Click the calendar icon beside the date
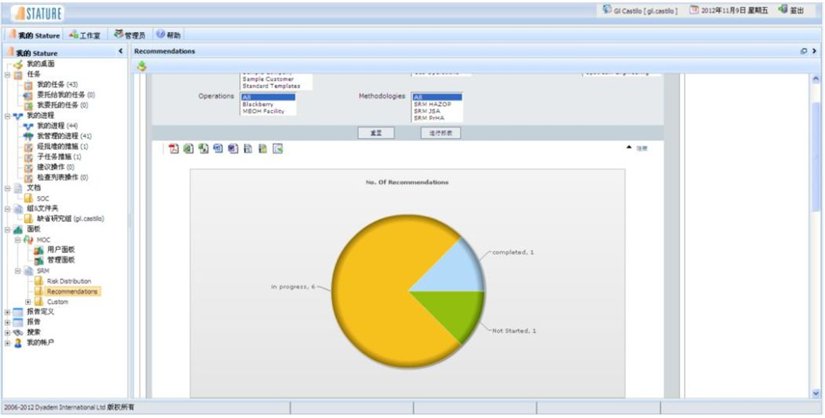This screenshot has width=825, height=418. click(695, 9)
